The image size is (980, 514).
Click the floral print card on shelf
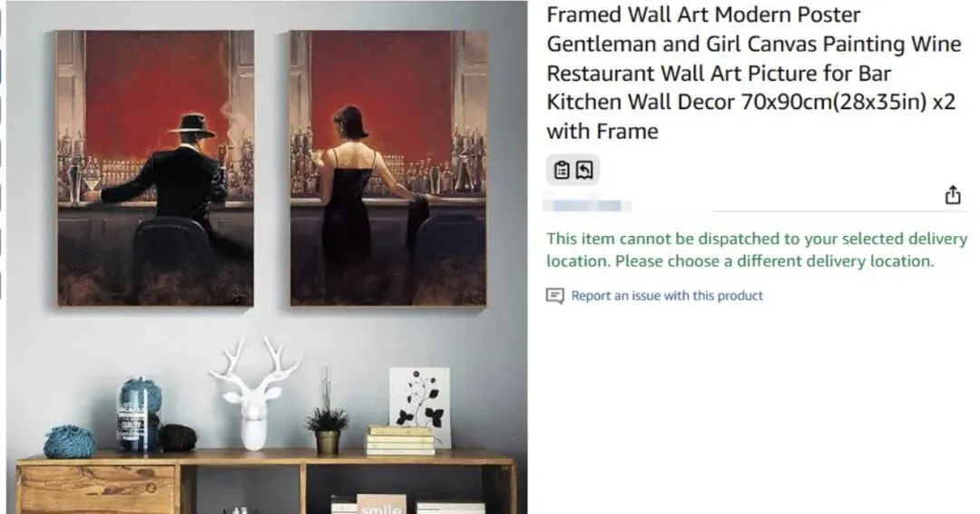420,401
